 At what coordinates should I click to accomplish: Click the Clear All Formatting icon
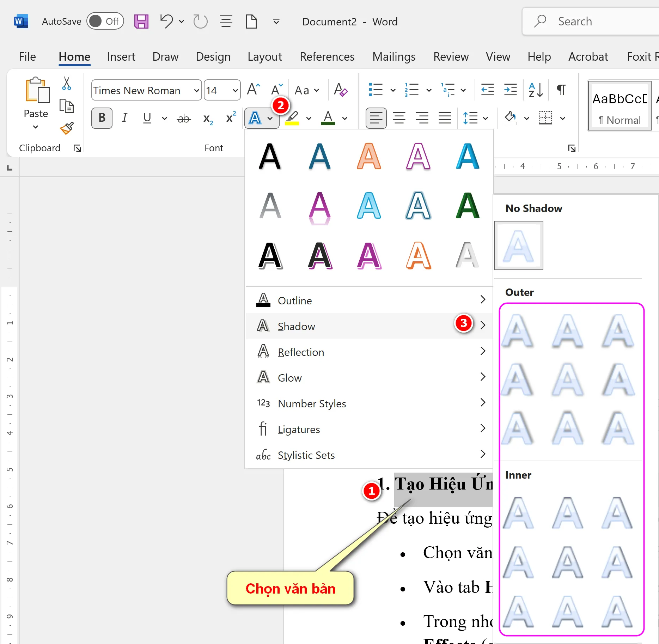(341, 90)
